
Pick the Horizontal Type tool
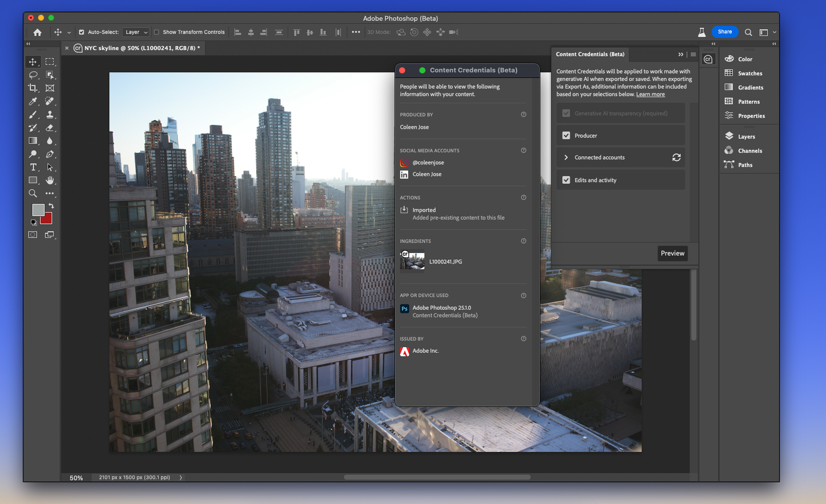(x=33, y=167)
